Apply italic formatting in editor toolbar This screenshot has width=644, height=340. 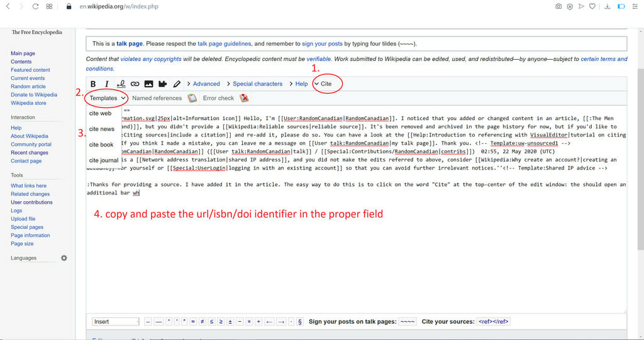(x=107, y=84)
